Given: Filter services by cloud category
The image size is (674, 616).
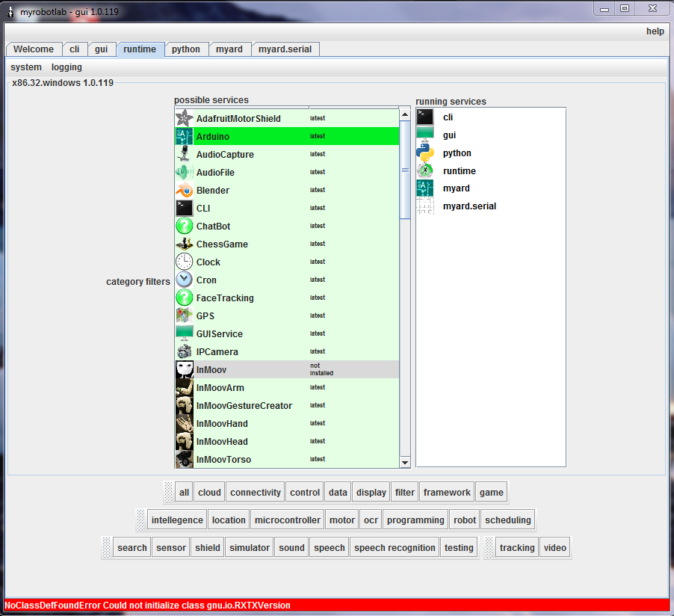Looking at the screenshot, I should [209, 493].
